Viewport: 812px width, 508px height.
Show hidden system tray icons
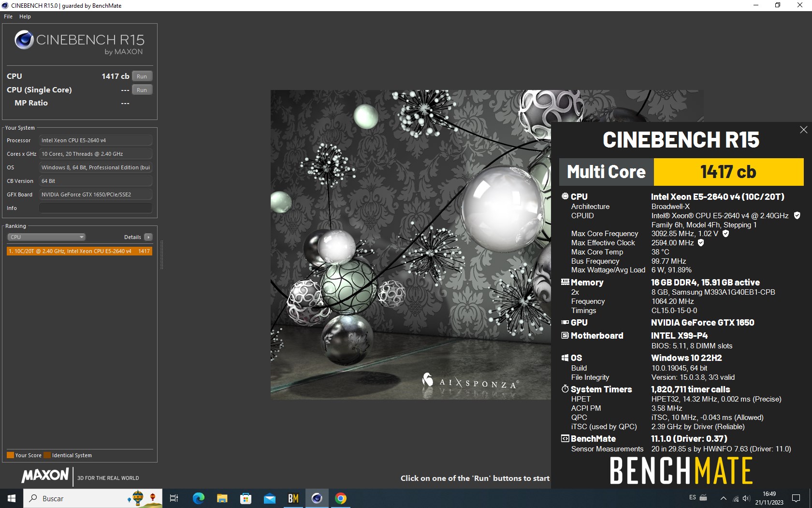pos(723,498)
